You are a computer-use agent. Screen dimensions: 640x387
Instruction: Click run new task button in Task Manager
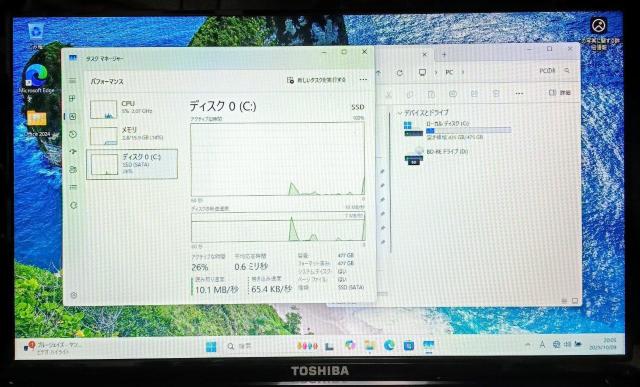(316, 80)
